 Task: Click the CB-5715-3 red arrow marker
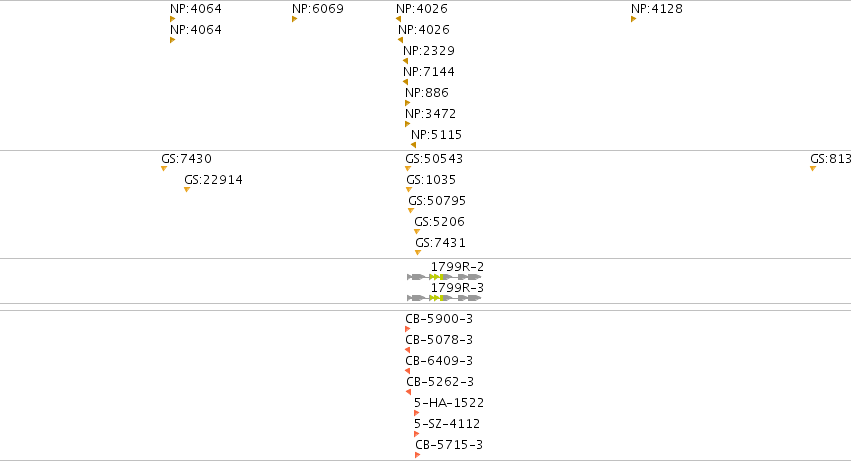pyautogui.click(x=417, y=455)
